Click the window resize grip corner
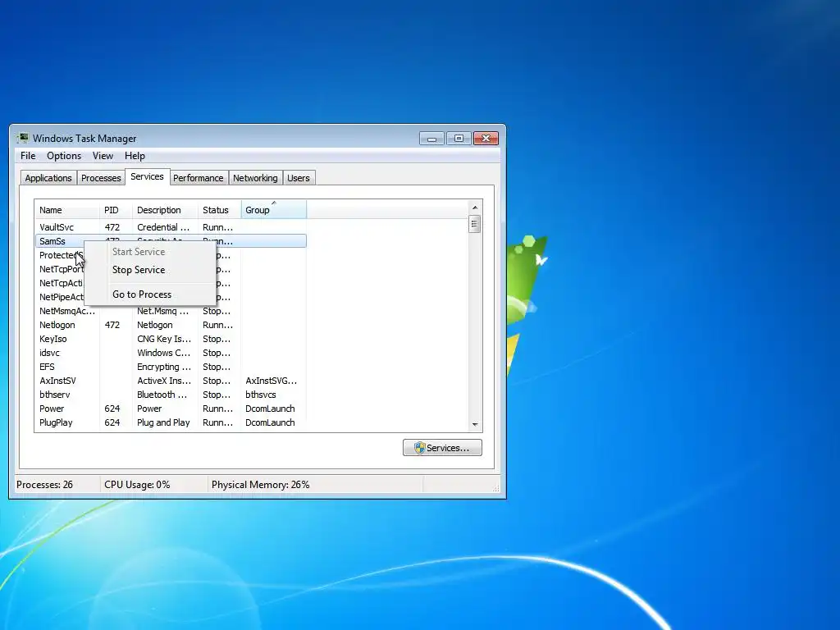 coord(496,488)
